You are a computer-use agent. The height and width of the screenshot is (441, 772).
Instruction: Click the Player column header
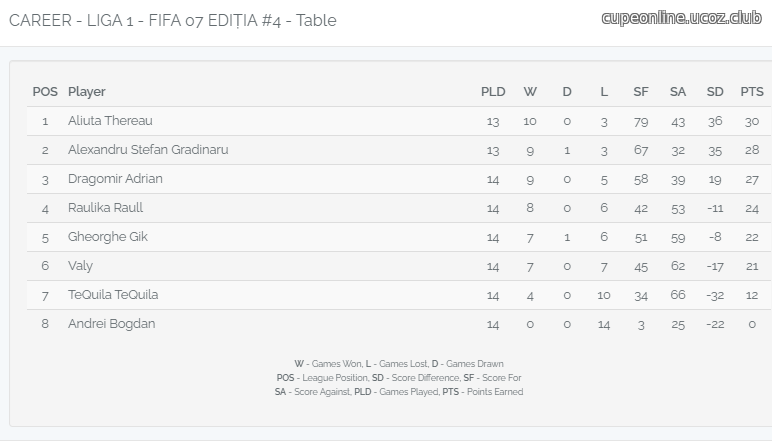[x=87, y=92]
